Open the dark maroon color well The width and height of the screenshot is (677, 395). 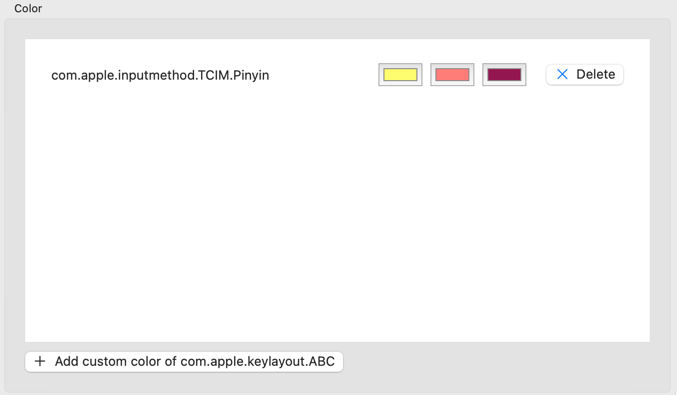(x=504, y=75)
